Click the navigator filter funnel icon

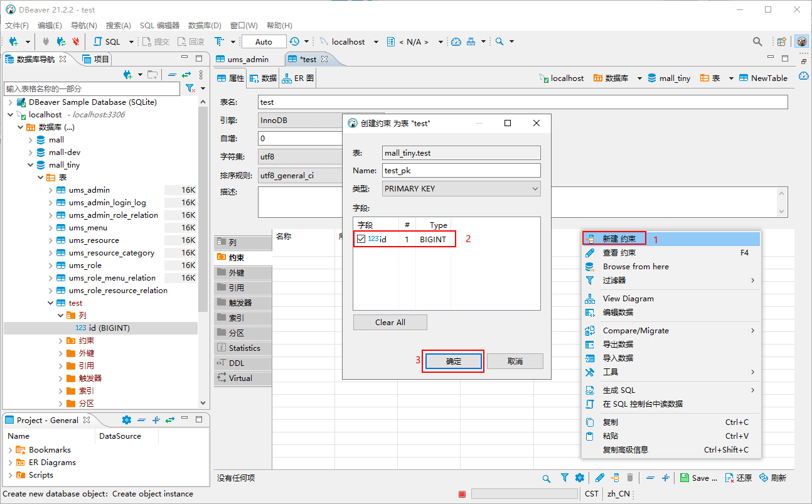point(190,88)
